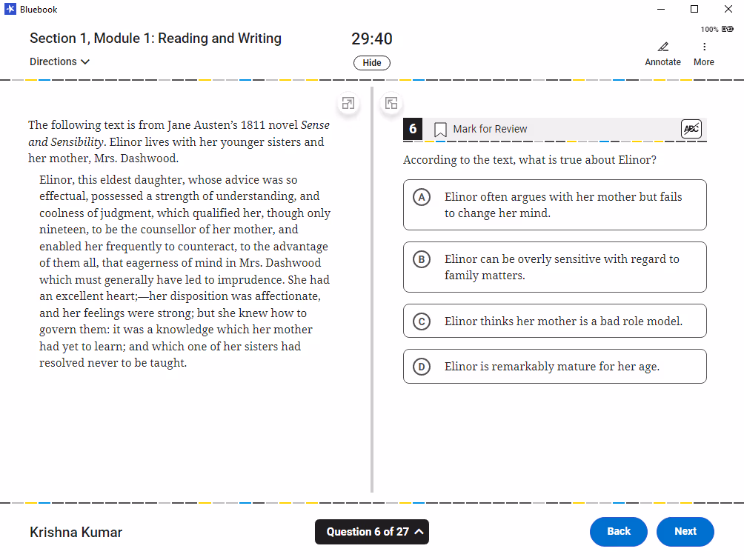Viewport: 744px width, 560px height.
Task: Open the Annotate pencil tool
Action: 662,53
